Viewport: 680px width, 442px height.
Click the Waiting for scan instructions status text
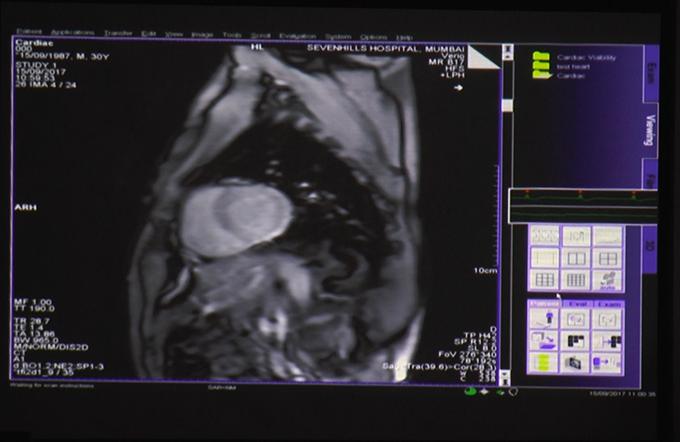coord(52,385)
